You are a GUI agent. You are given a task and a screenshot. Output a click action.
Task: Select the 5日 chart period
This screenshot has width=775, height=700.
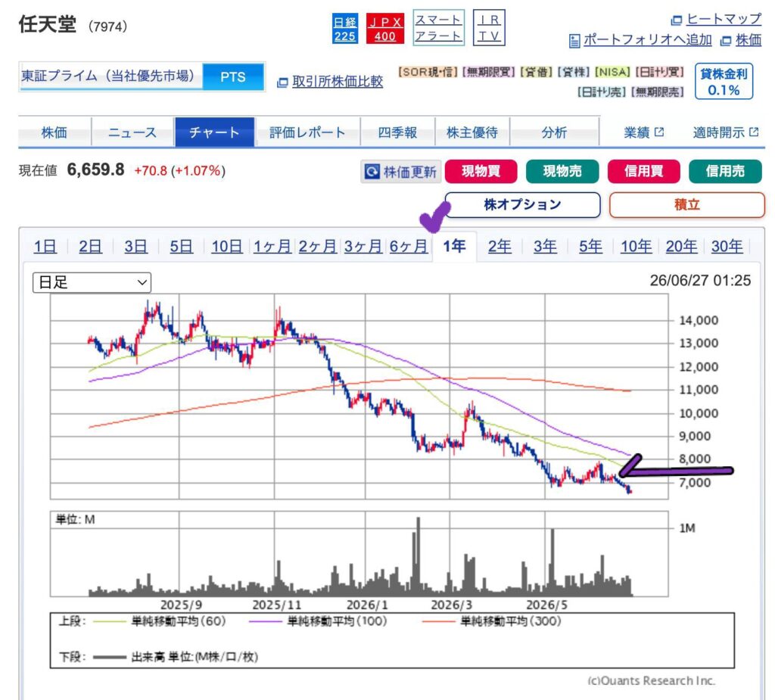tap(182, 246)
